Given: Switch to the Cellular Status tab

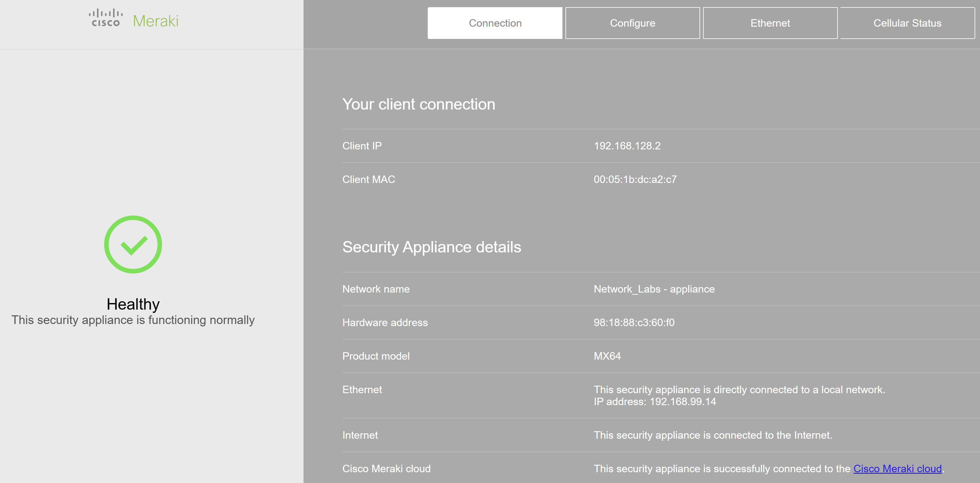Looking at the screenshot, I should coord(907,23).
